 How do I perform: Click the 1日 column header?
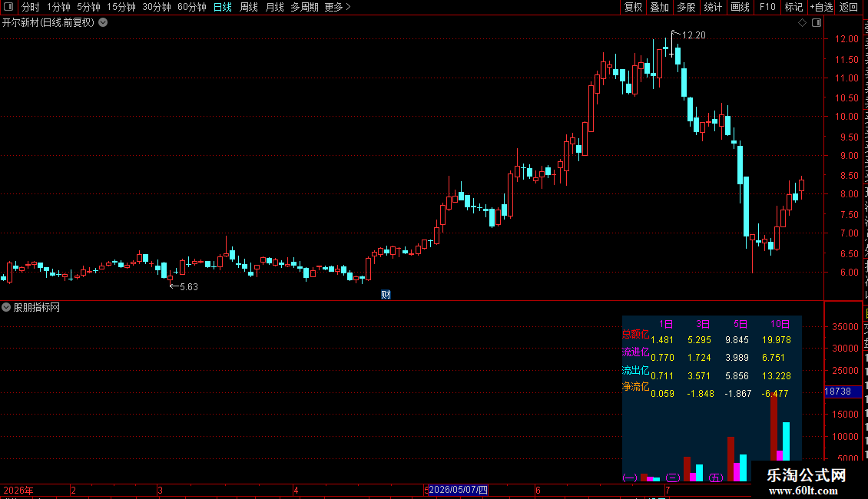coord(666,324)
